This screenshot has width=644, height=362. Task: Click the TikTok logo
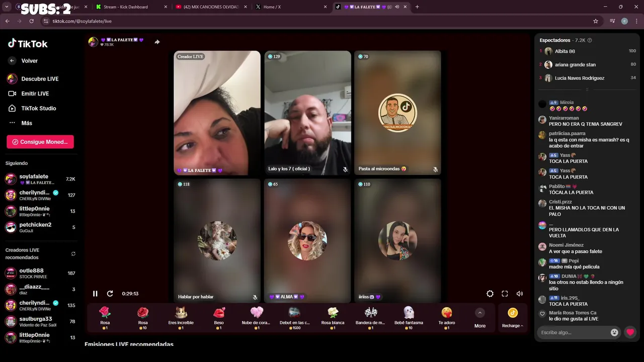click(28, 44)
